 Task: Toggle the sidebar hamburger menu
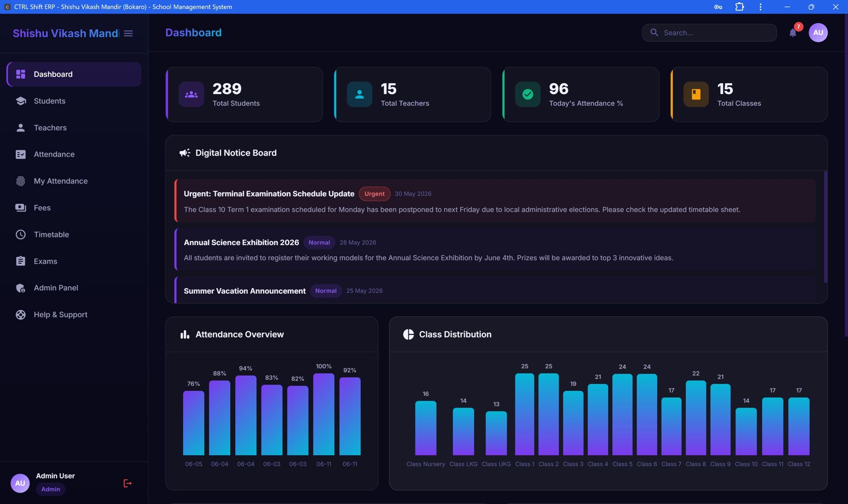128,33
